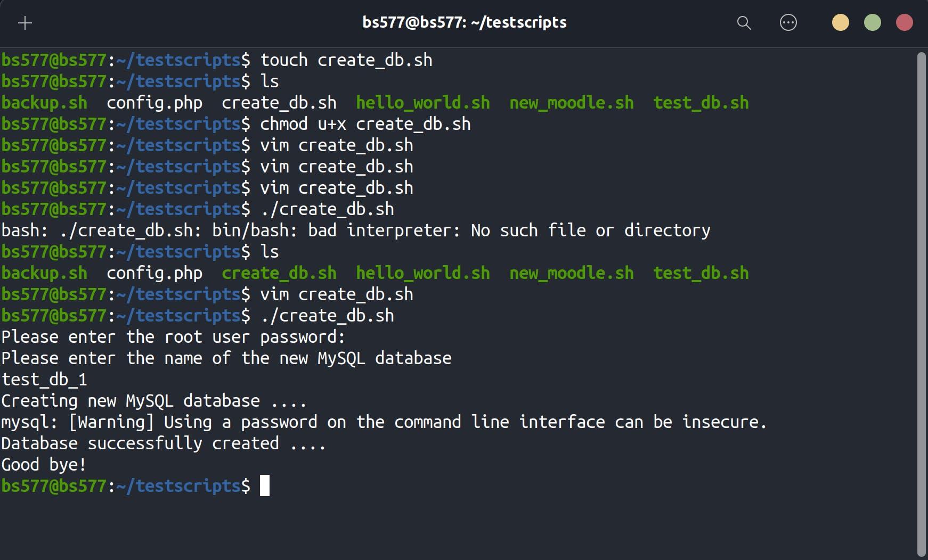This screenshot has height=560, width=928.
Task: Open a new tab with the plus icon
Action: tap(25, 23)
